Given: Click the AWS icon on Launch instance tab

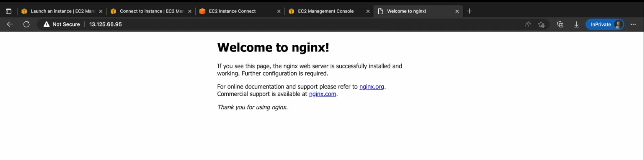Looking at the screenshot, I should [x=24, y=11].
